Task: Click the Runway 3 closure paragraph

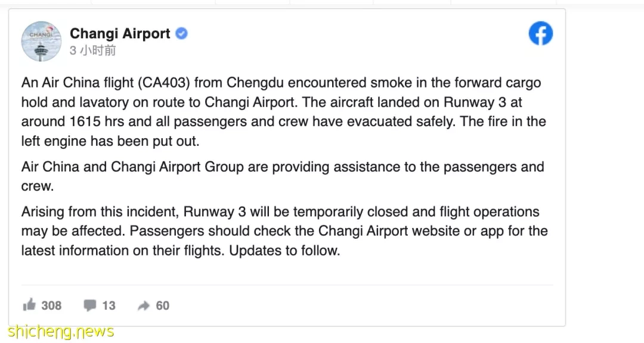Action: tap(284, 231)
